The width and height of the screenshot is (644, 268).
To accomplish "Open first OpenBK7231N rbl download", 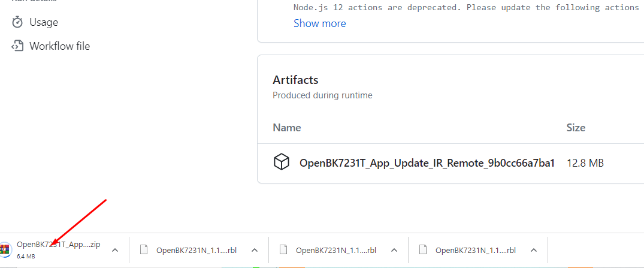I will 196,250.
